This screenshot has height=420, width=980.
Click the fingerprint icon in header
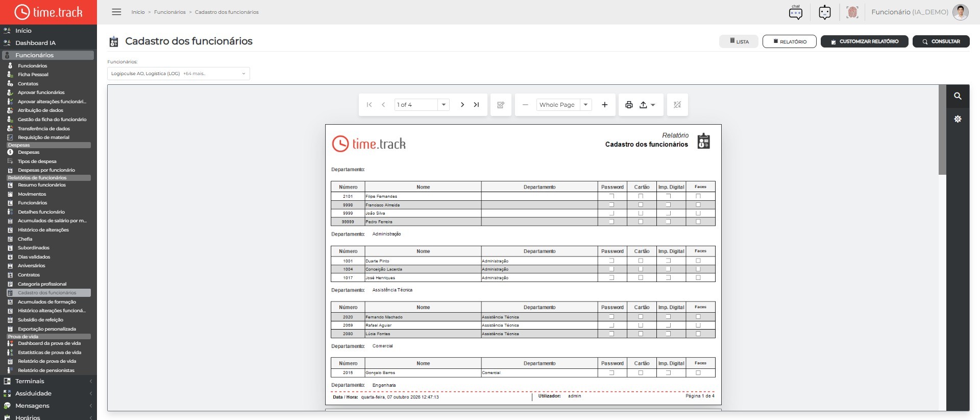[x=852, y=12]
